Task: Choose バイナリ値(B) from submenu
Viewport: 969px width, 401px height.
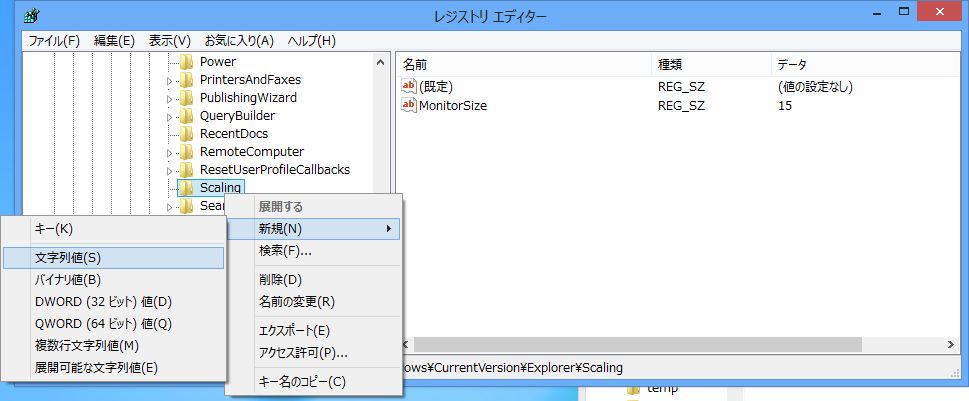Action: (x=113, y=280)
